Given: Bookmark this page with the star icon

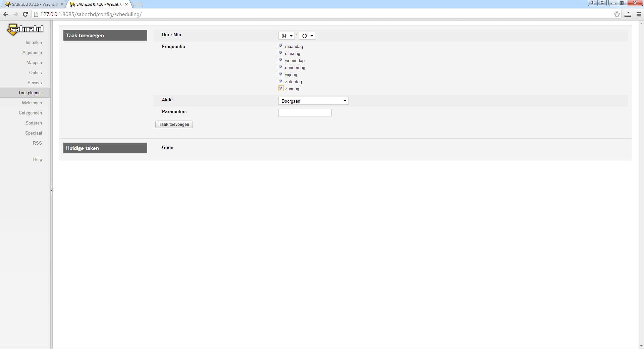Looking at the screenshot, I should point(617,14).
